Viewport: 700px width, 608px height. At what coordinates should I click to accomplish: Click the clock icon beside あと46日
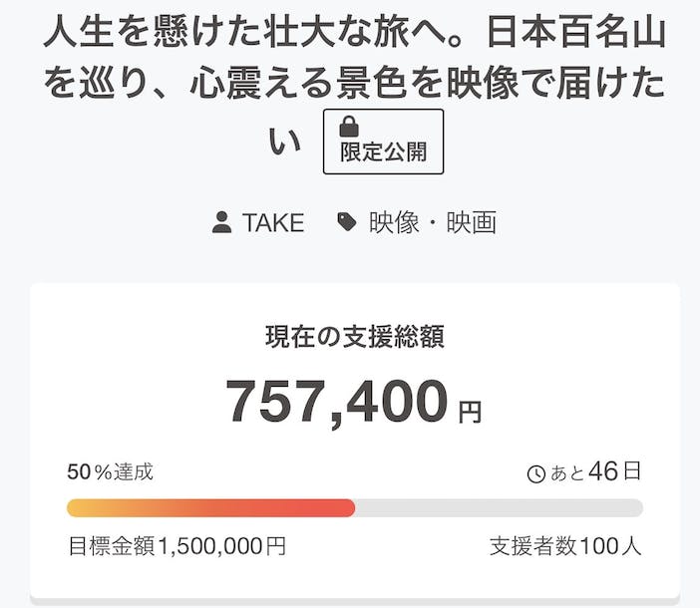pos(536,474)
